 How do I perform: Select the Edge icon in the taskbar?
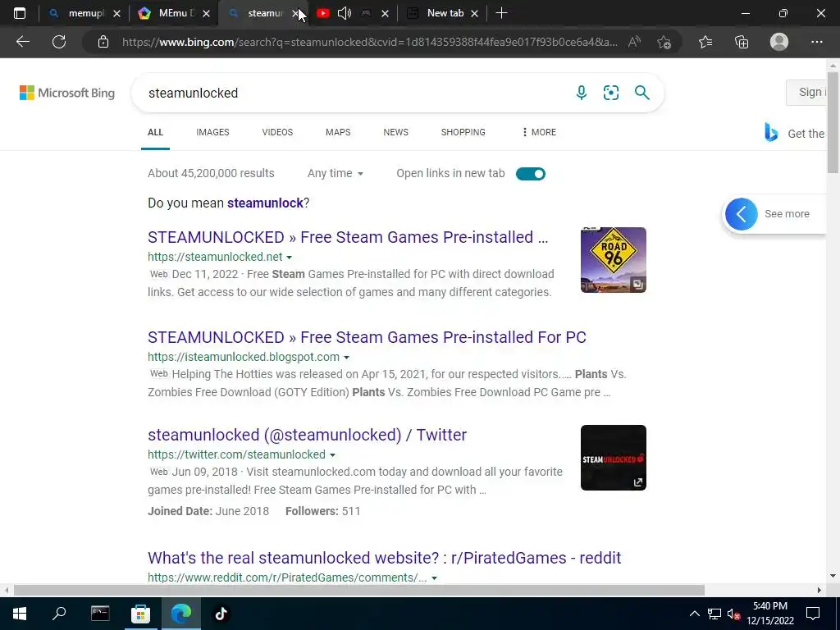(181, 614)
